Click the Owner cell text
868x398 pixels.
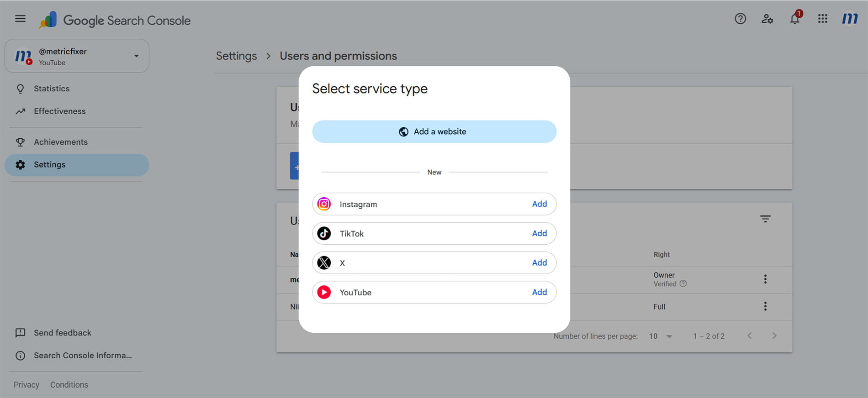664,275
